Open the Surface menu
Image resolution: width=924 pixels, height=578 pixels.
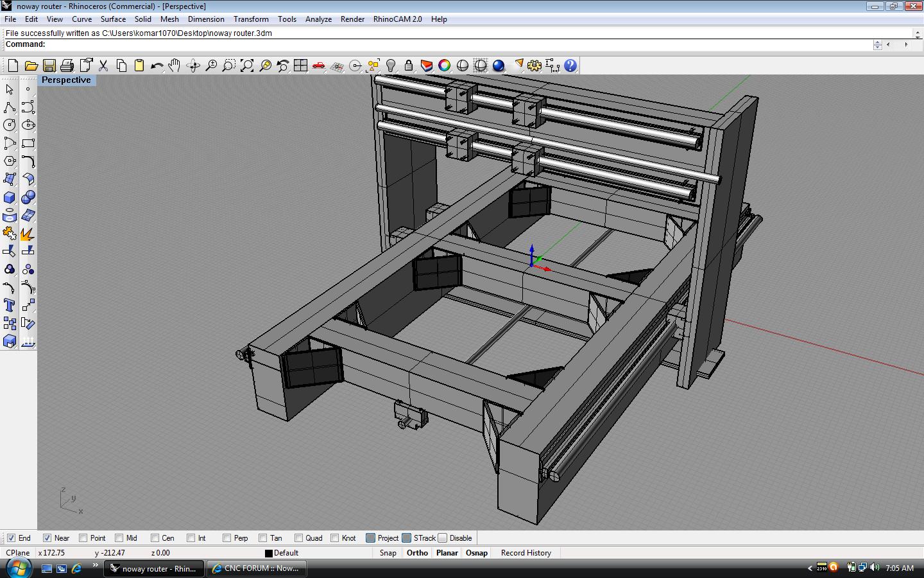[113, 19]
